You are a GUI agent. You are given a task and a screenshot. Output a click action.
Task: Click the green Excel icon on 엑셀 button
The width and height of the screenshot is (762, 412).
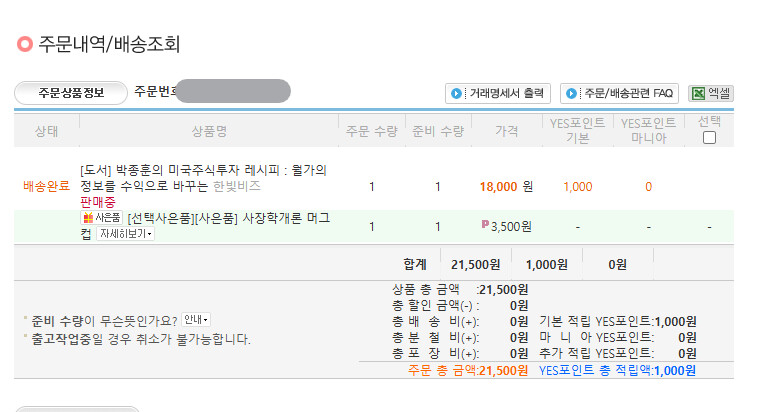[698, 93]
